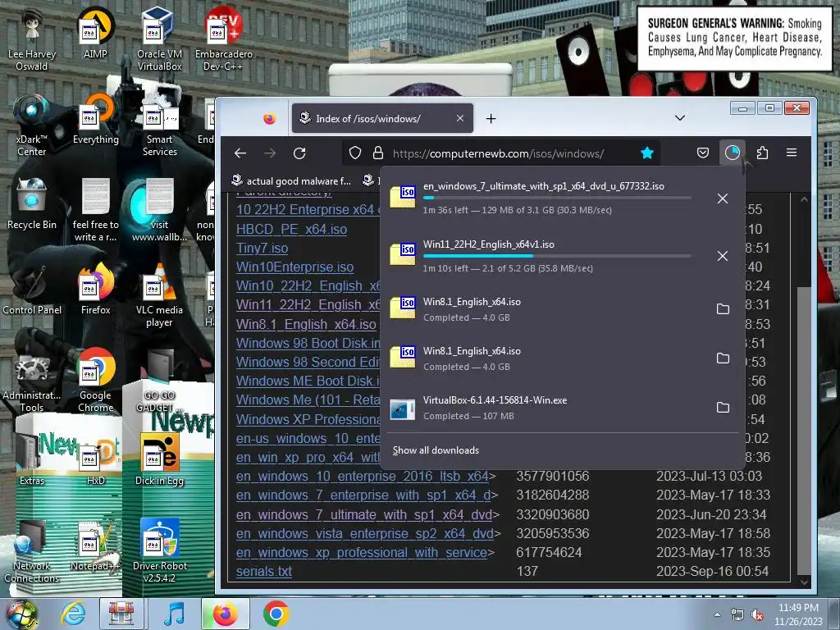Open Oracle VM VirtualBox desktop icon
The image size is (840, 630).
pyautogui.click(x=159, y=39)
